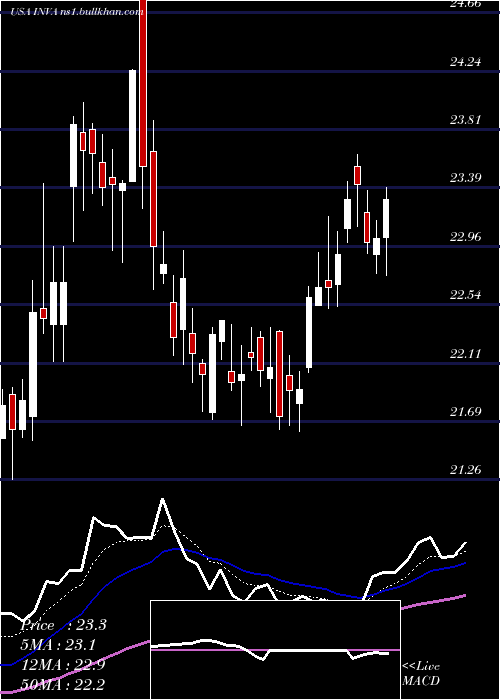The image size is (500, 700).
Task: Click the '12MA : 22.9' legend entry
Action: click(x=63, y=665)
